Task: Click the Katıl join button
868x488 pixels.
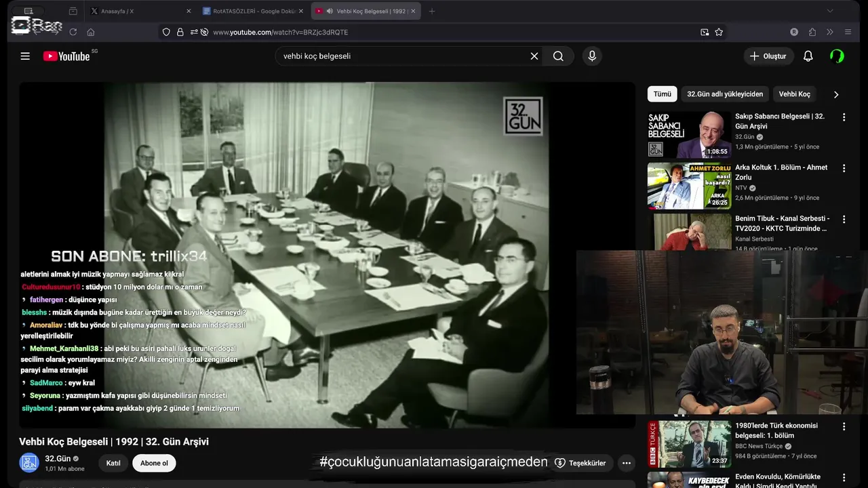Action: (x=113, y=463)
